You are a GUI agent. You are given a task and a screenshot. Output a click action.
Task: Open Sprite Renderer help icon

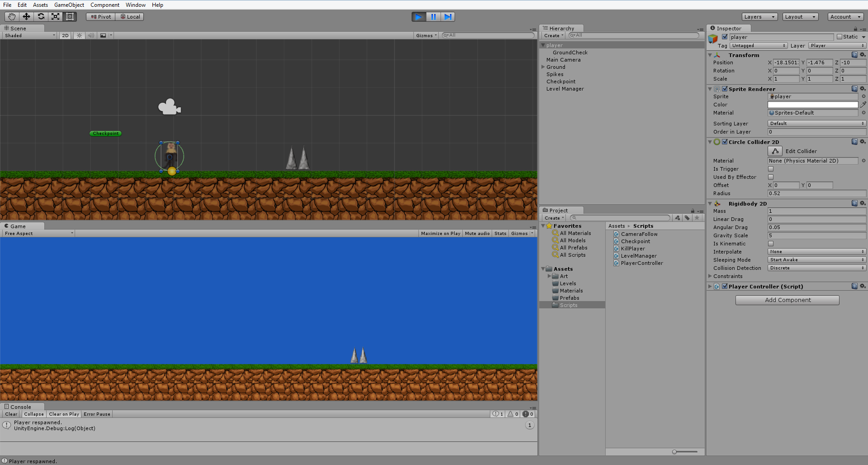pyautogui.click(x=854, y=89)
